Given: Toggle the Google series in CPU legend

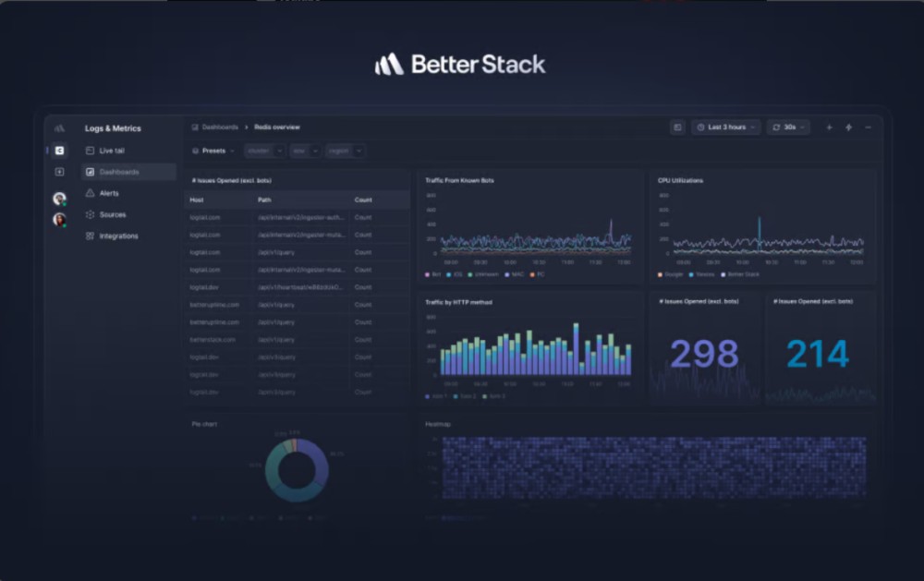Looking at the screenshot, I should coord(673,274).
